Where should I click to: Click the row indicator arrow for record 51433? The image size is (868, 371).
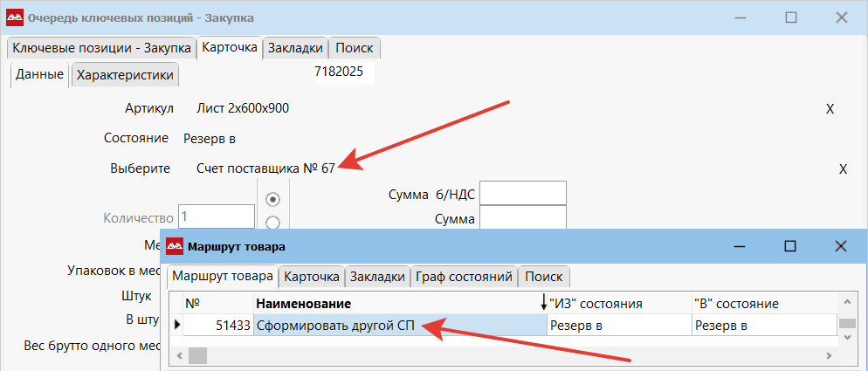[x=178, y=326]
